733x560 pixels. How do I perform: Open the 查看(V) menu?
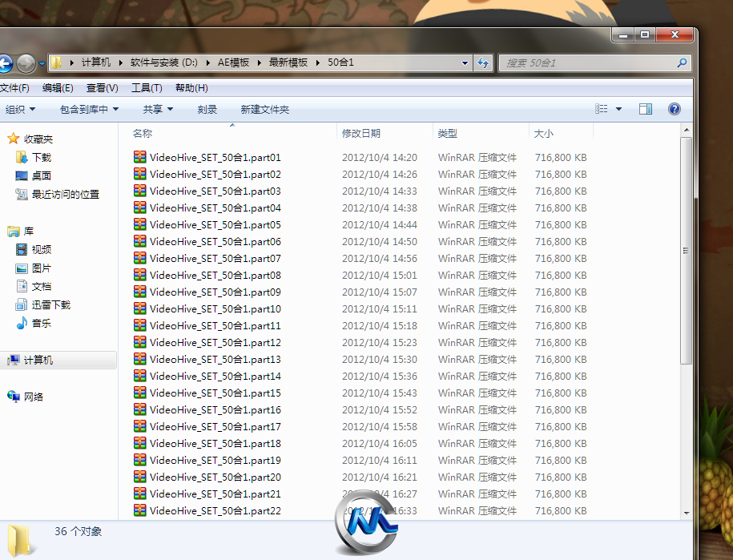tap(102, 88)
